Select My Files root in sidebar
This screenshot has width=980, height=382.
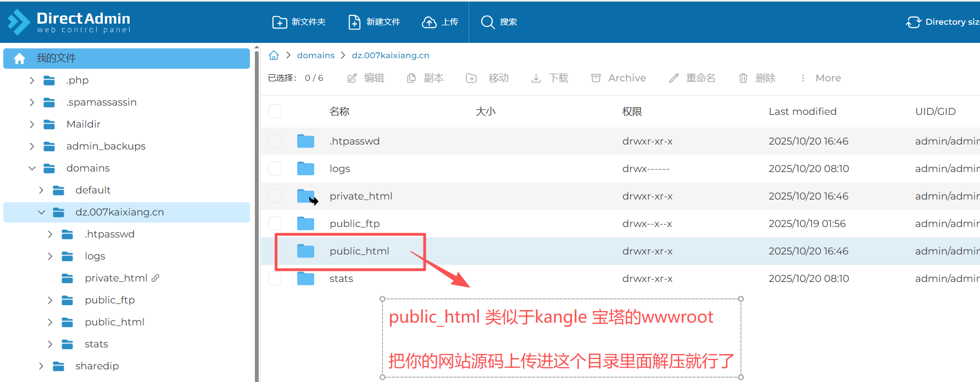pyautogui.click(x=126, y=58)
